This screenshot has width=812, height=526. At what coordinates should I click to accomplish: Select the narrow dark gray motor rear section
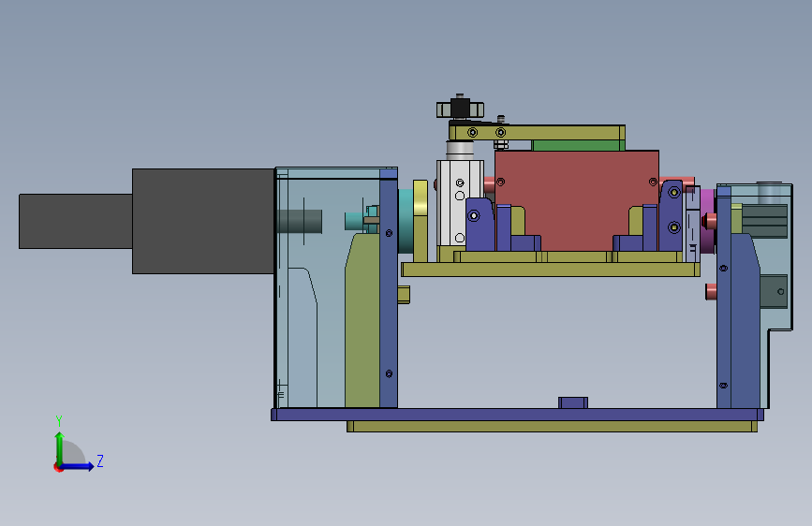click(x=76, y=221)
